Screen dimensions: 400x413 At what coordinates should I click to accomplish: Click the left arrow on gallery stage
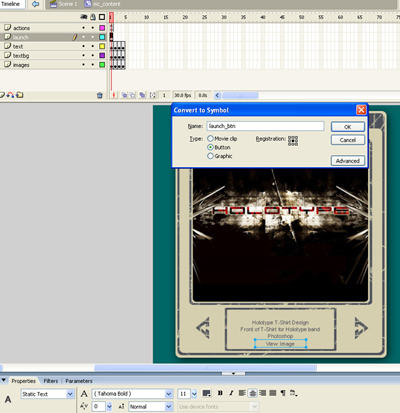coord(203,327)
